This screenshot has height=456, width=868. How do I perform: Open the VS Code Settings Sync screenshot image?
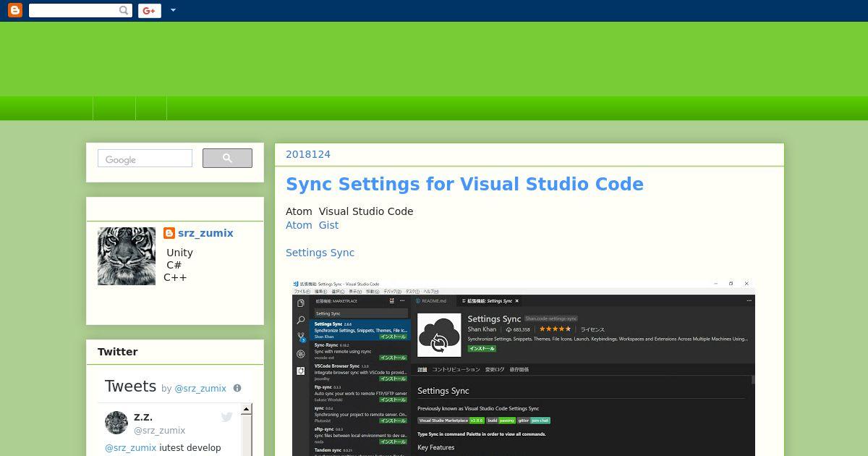click(523, 368)
